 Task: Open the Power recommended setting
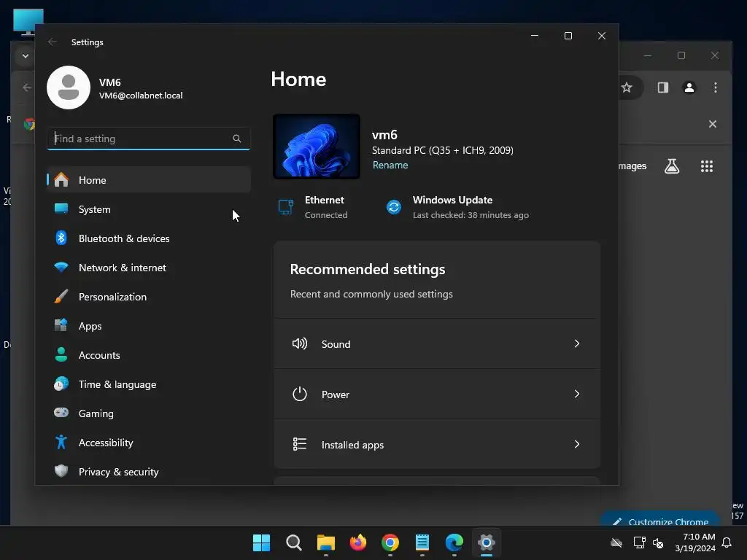pyautogui.click(x=437, y=394)
